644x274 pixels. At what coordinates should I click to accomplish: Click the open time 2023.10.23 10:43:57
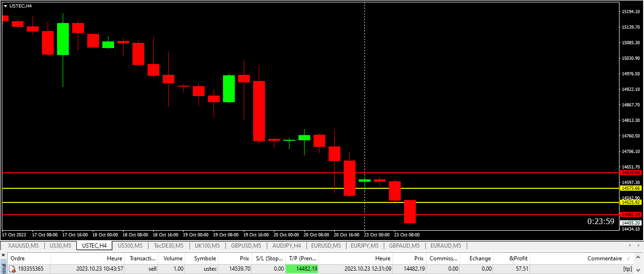coord(100,269)
